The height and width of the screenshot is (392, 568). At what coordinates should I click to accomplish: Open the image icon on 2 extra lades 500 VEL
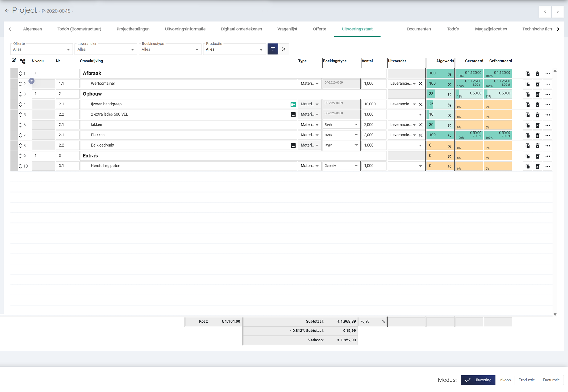click(293, 114)
